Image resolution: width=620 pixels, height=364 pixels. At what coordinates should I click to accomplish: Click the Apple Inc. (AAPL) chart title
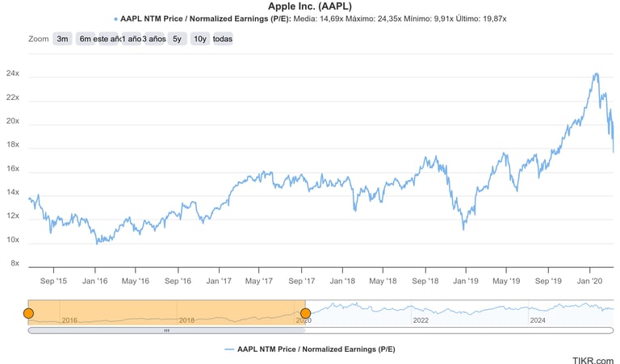point(310,6)
